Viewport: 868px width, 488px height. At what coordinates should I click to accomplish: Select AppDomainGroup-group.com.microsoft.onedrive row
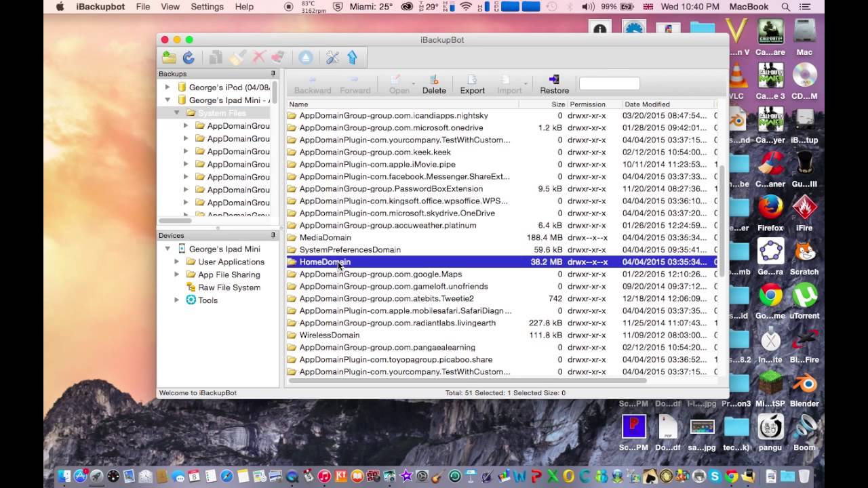coord(502,127)
